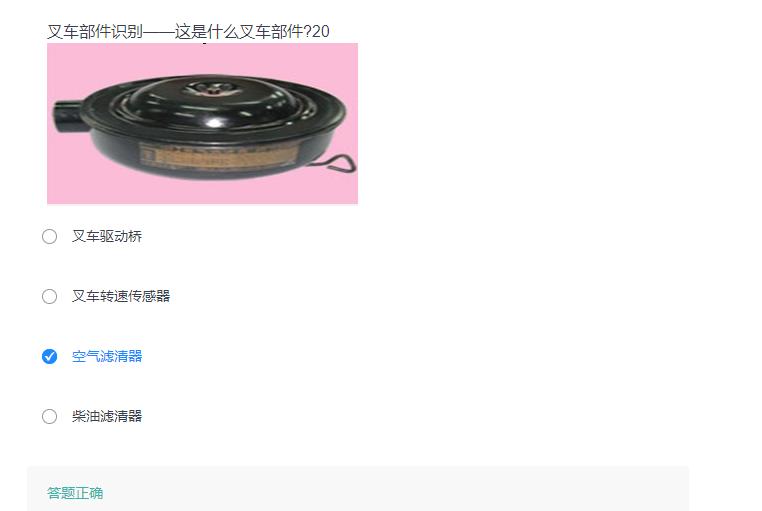
Task: Click the number 20 in the question title
Action: point(321,32)
